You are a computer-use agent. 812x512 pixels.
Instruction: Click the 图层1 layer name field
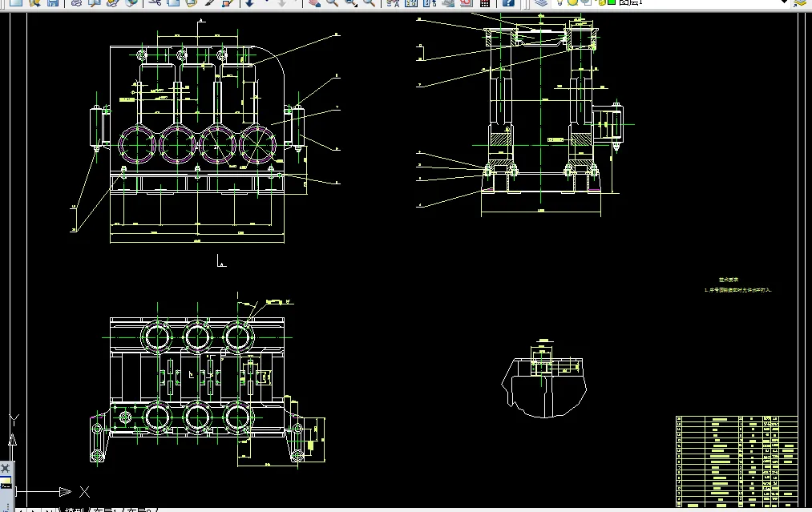point(631,2)
